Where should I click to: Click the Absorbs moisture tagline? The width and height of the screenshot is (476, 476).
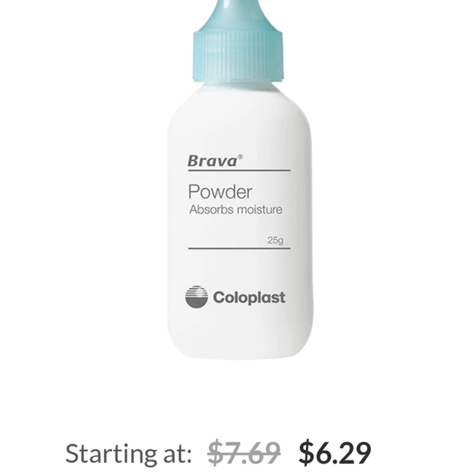(236, 209)
